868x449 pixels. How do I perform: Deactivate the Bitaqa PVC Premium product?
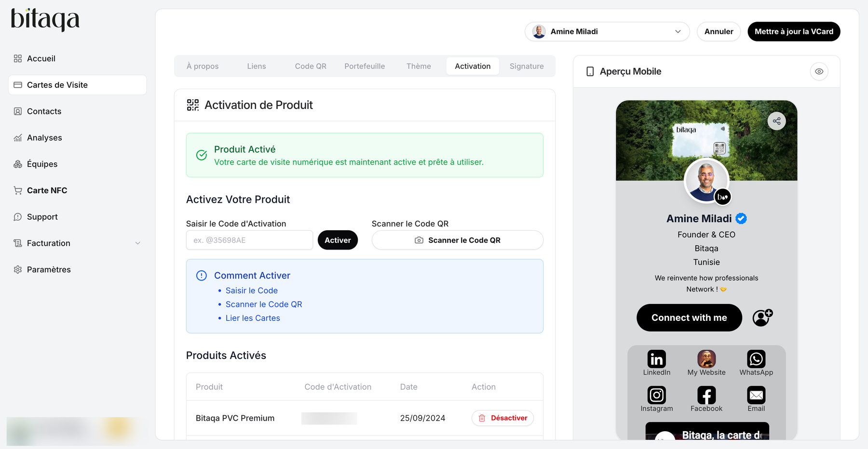(502, 418)
